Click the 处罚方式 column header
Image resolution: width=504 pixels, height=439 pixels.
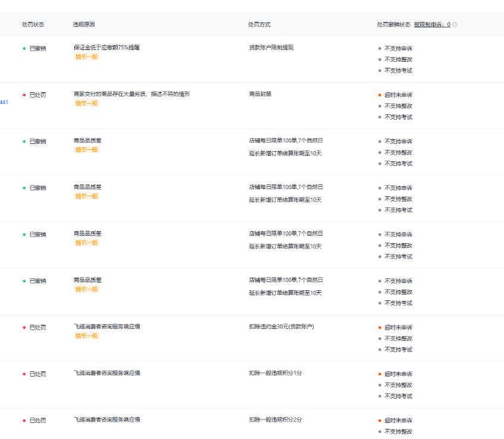click(x=259, y=25)
